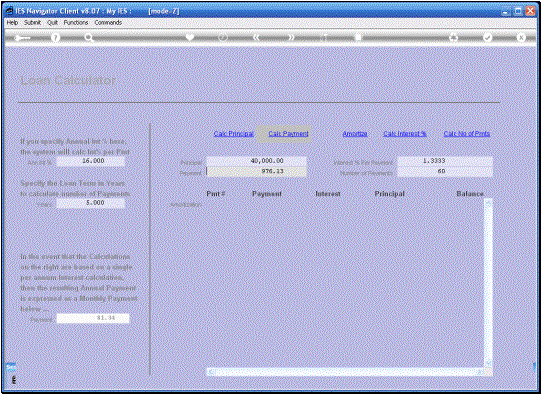Image resolution: width=541 pixels, height=394 pixels.
Task: Close the IES Navigator window
Action: click(530, 11)
